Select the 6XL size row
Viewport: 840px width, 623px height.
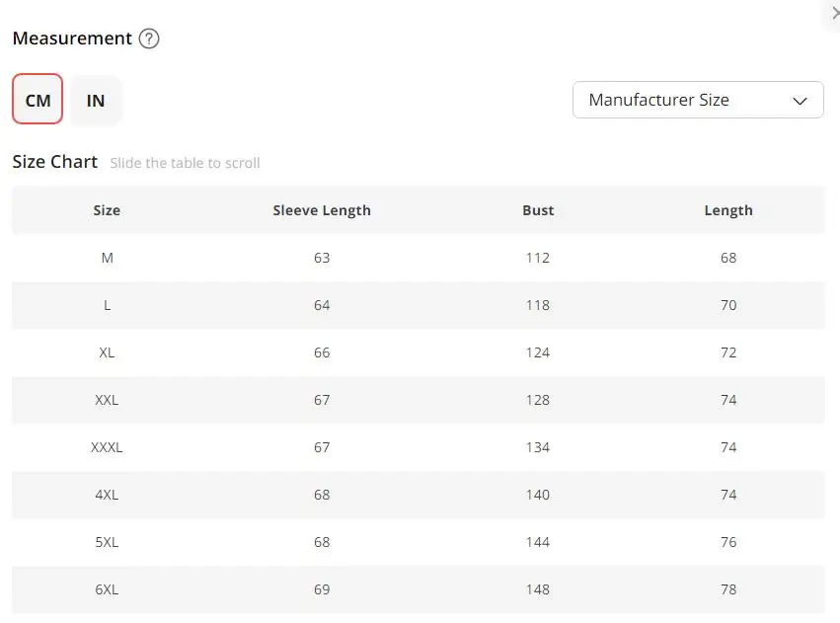pyautogui.click(x=419, y=589)
